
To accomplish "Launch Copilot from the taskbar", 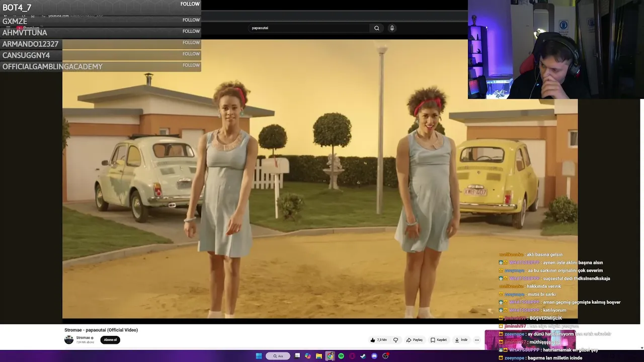I will point(308,356).
